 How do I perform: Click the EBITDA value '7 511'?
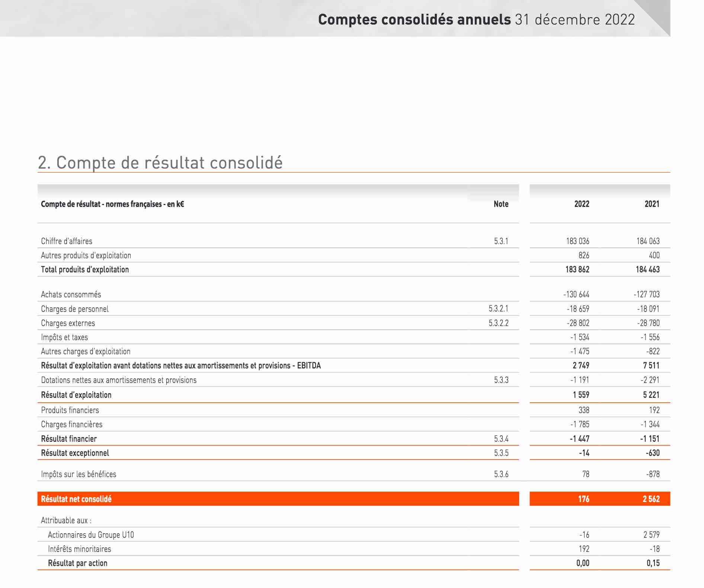pyautogui.click(x=651, y=365)
